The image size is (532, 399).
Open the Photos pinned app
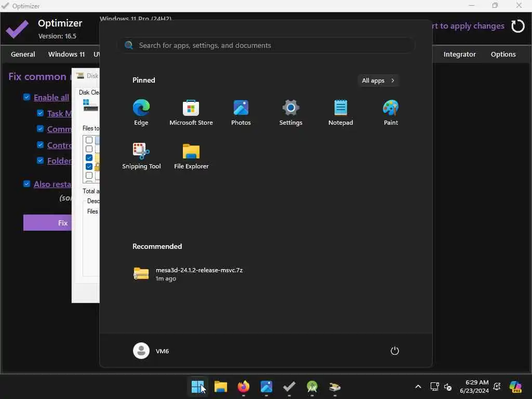241,112
